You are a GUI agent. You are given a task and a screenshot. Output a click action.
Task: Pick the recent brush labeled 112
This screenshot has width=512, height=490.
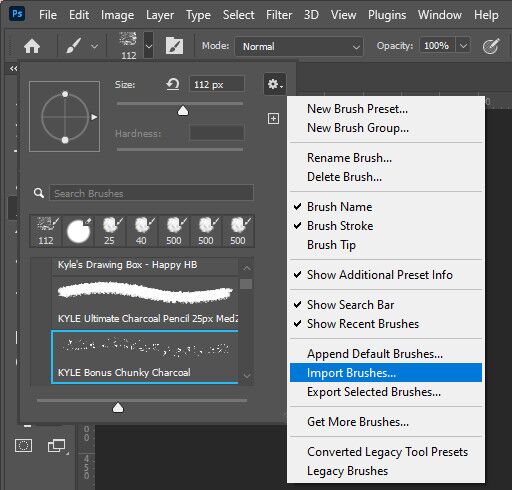46,231
